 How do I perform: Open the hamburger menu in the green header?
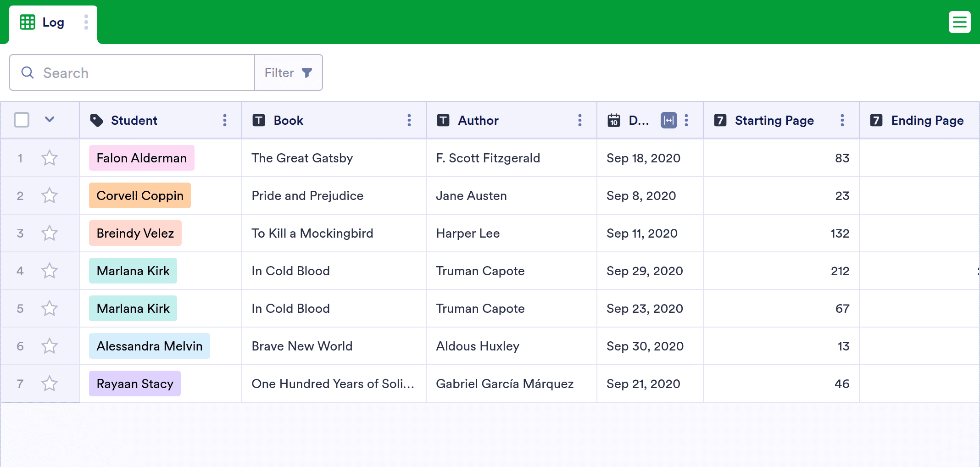click(x=959, y=22)
